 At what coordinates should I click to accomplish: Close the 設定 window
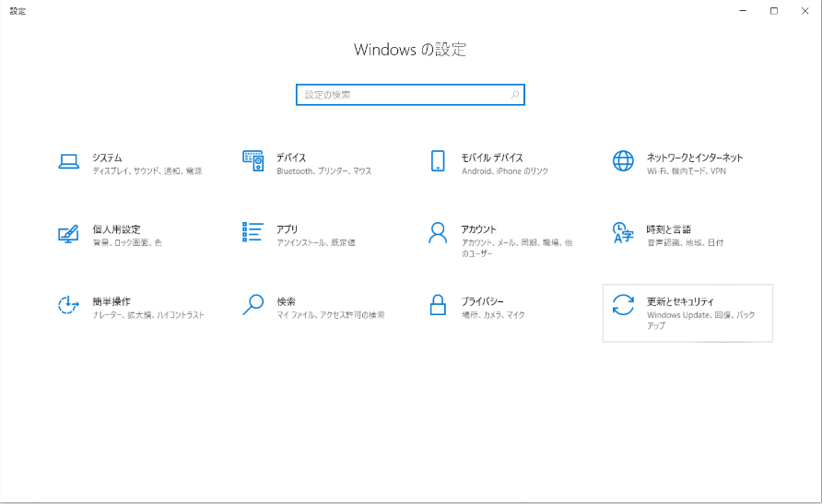tap(805, 11)
